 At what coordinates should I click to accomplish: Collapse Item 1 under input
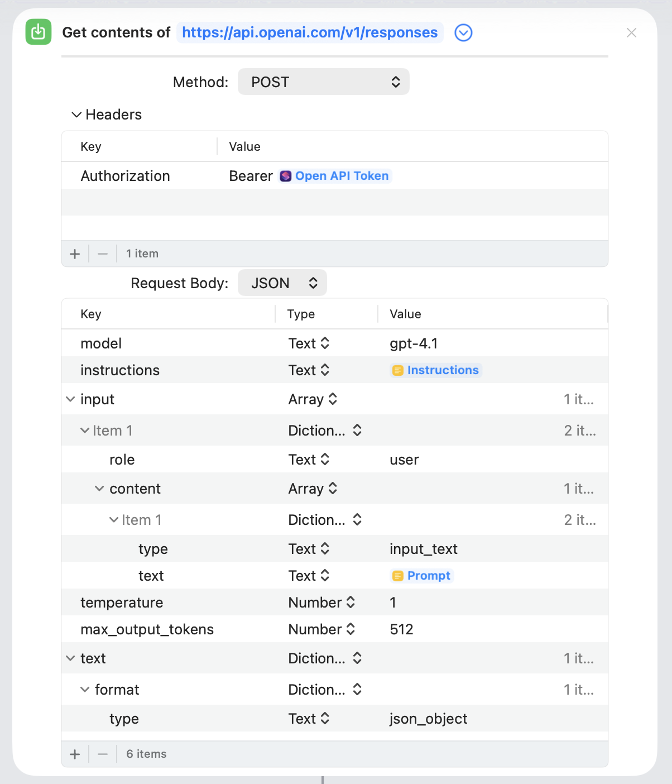point(85,431)
